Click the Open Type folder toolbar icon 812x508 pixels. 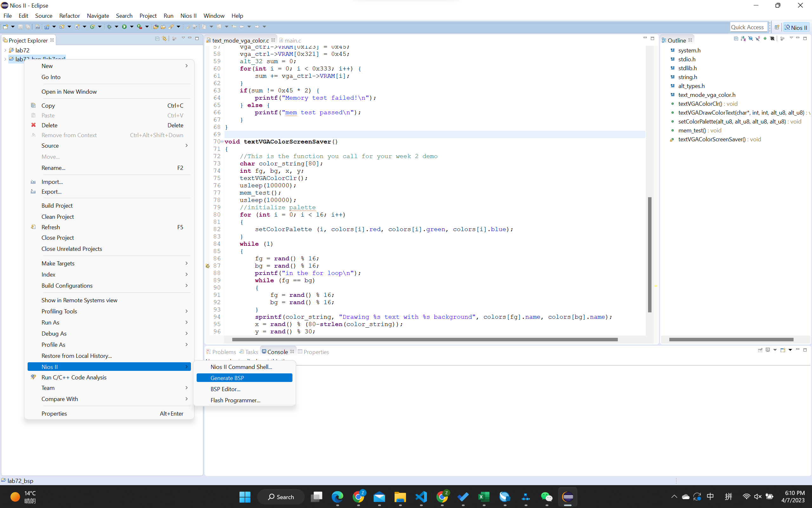pyautogui.click(x=156, y=27)
